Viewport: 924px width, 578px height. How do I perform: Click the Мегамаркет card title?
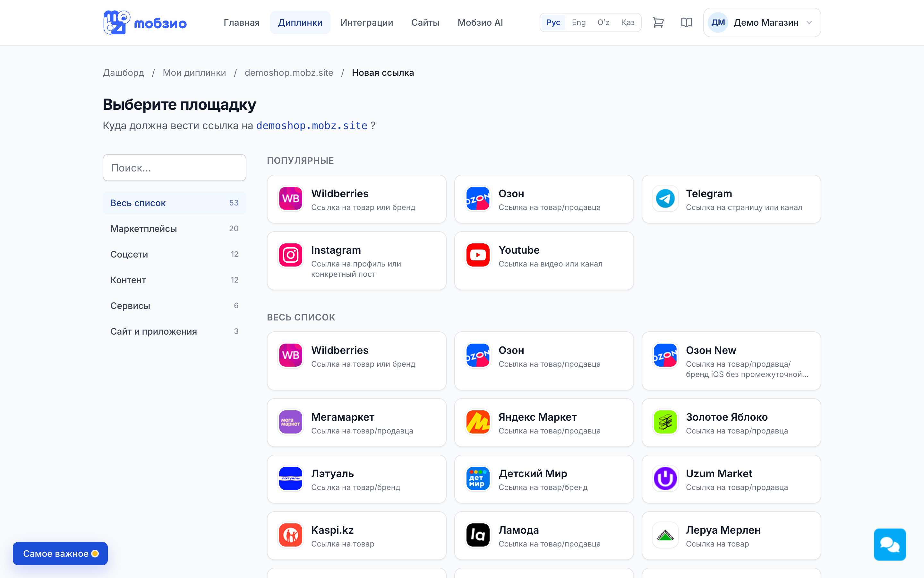click(343, 417)
